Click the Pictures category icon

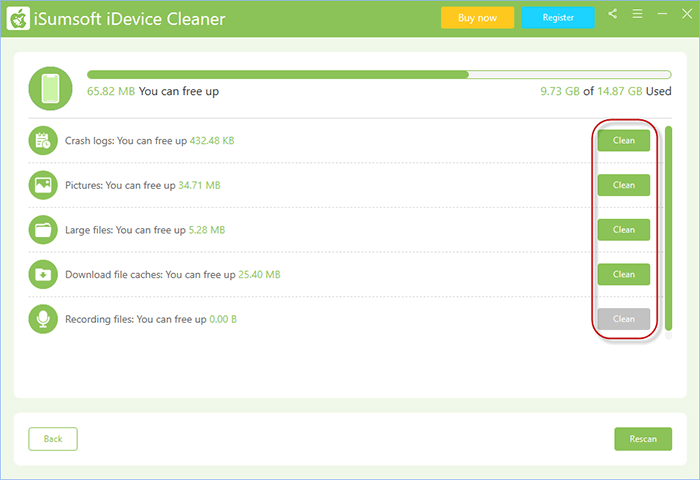pos(43,185)
